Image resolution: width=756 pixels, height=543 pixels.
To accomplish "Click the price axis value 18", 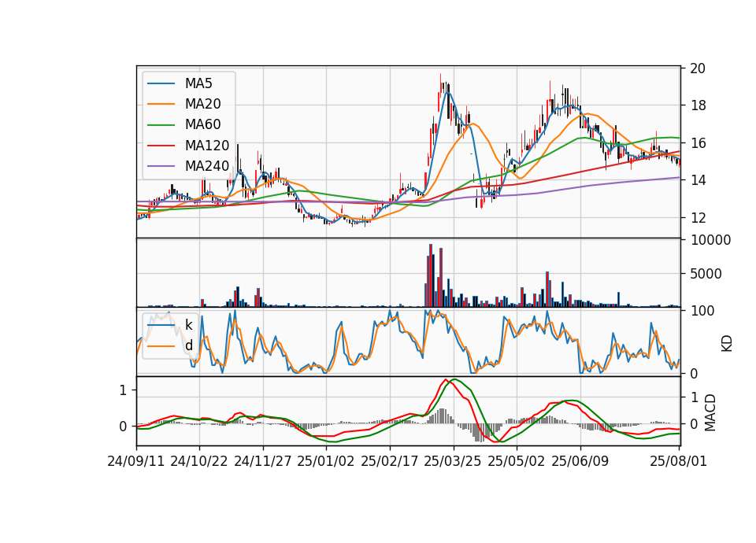I will pyautogui.click(x=698, y=105).
